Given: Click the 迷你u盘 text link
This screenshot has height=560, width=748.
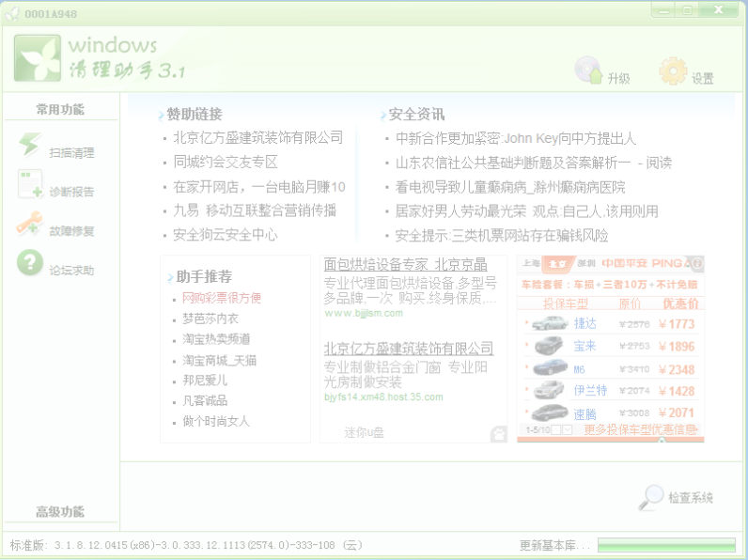Looking at the screenshot, I should pyautogui.click(x=364, y=432).
